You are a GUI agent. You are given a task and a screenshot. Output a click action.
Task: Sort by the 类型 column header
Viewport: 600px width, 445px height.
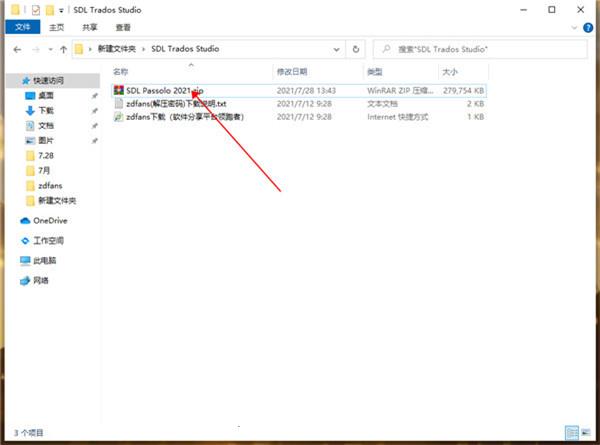tap(375, 72)
